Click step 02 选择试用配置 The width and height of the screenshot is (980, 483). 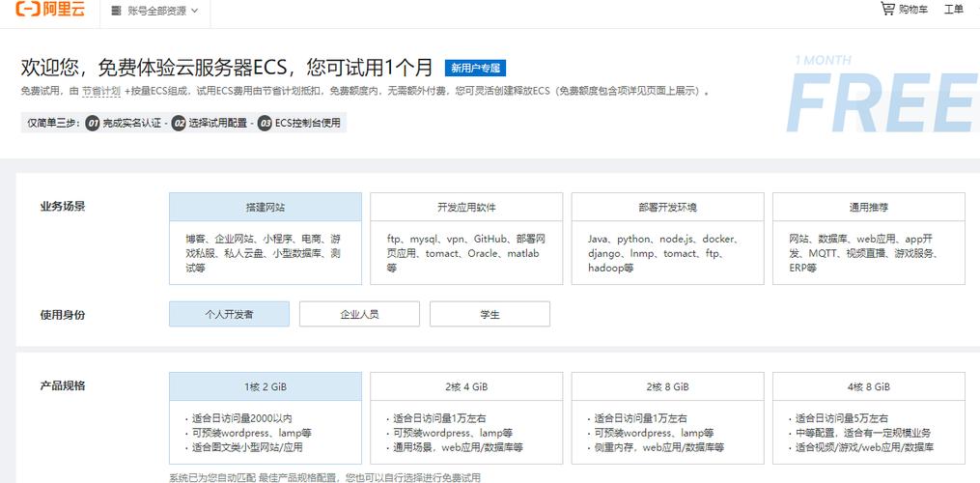[x=210, y=124]
